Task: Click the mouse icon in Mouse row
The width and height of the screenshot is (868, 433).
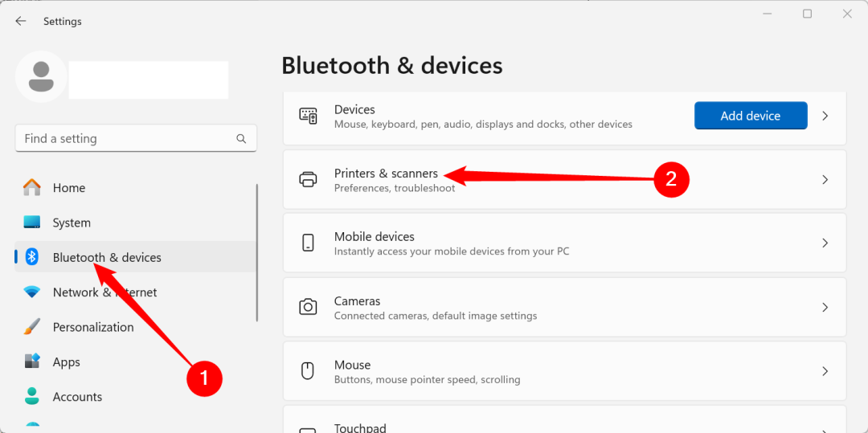Action: [x=308, y=370]
